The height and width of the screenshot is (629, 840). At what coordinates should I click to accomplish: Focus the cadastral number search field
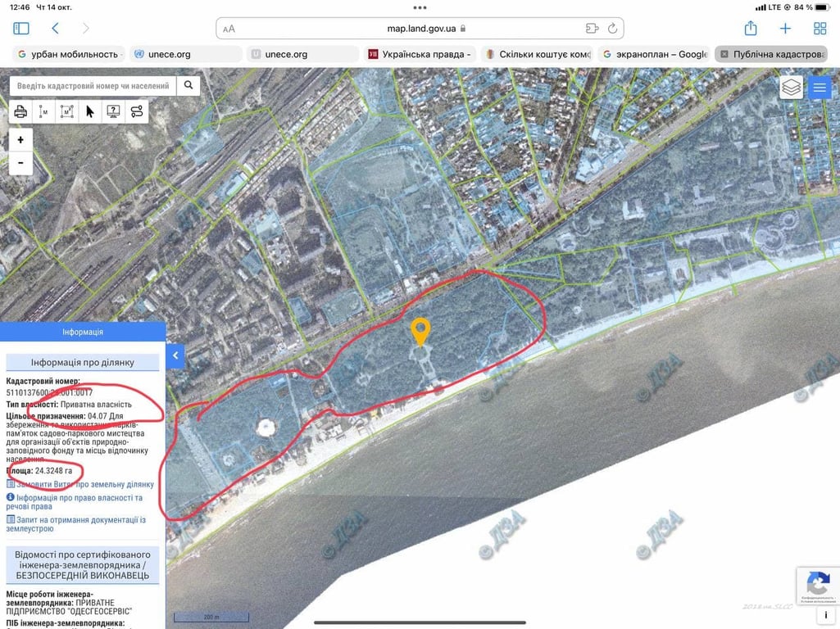[x=93, y=86]
